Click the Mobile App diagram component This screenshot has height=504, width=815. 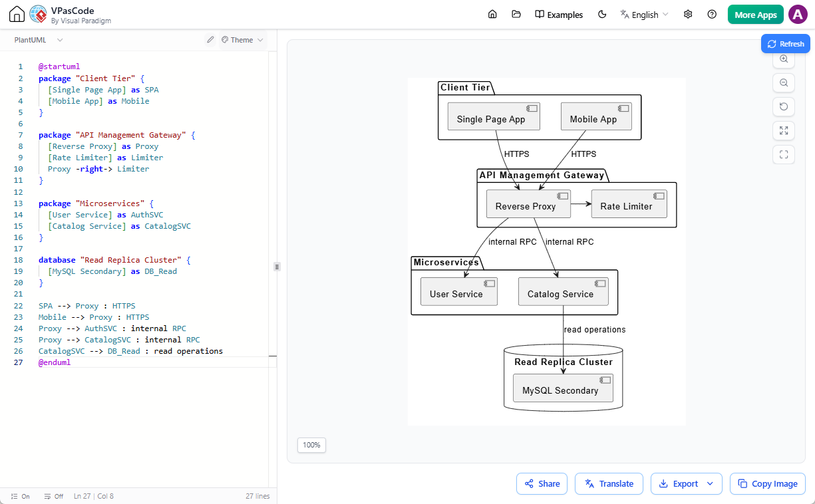pyautogui.click(x=596, y=116)
